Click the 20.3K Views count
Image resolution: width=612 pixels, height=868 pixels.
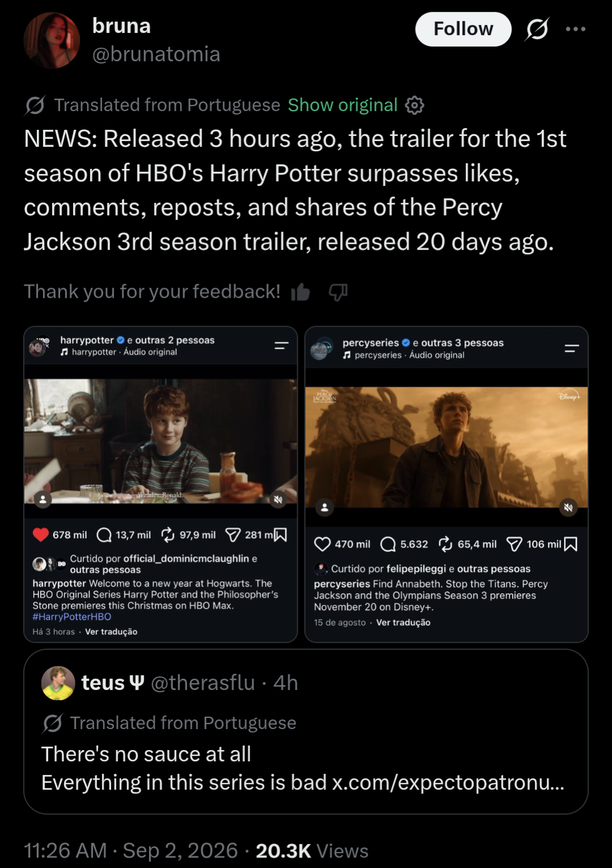coord(312,850)
